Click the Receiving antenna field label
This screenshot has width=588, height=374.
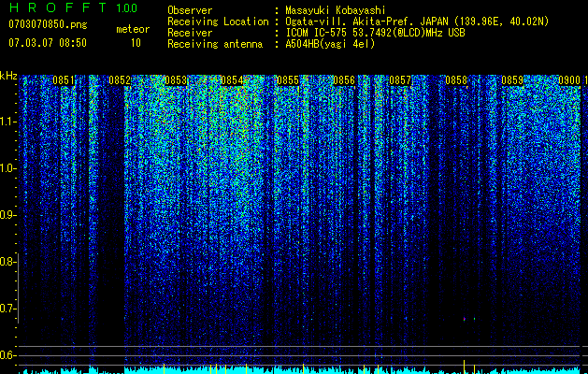click(x=215, y=44)
